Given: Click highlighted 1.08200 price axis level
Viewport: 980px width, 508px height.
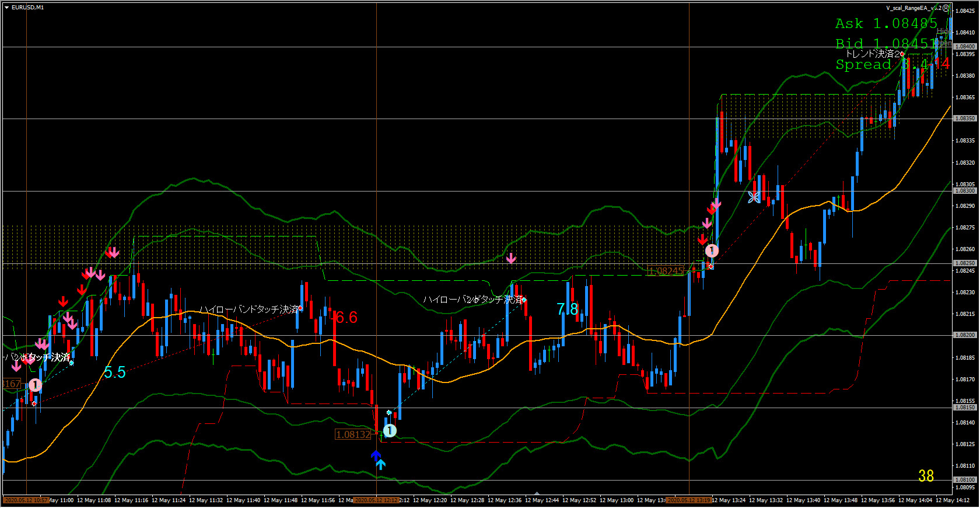Looking at the screenshot, I should [x=965, y=335].
